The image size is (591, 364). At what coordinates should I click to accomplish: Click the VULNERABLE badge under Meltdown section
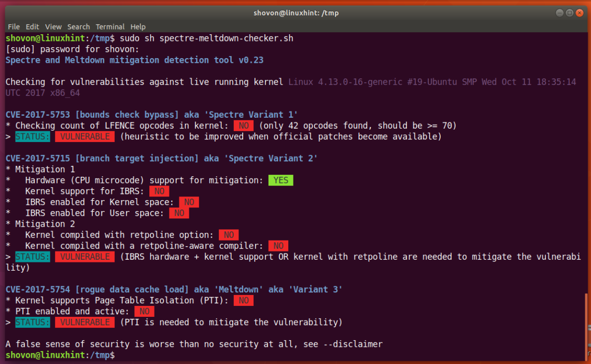(85, 322)
